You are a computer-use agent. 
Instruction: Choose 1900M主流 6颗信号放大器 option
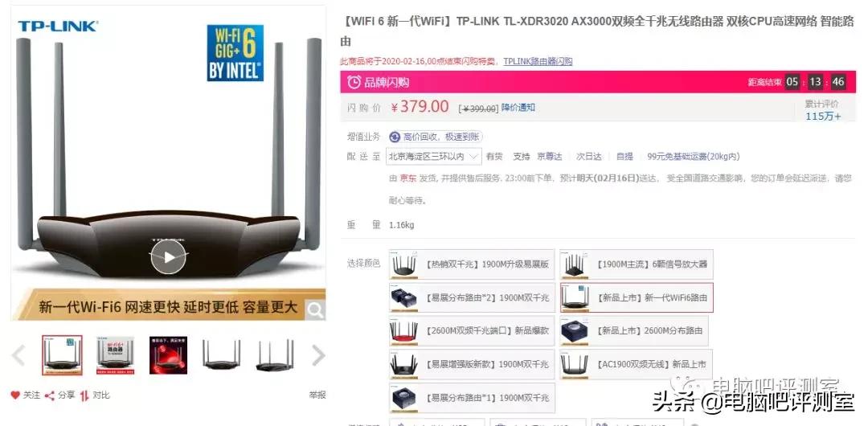pos(637,264)
